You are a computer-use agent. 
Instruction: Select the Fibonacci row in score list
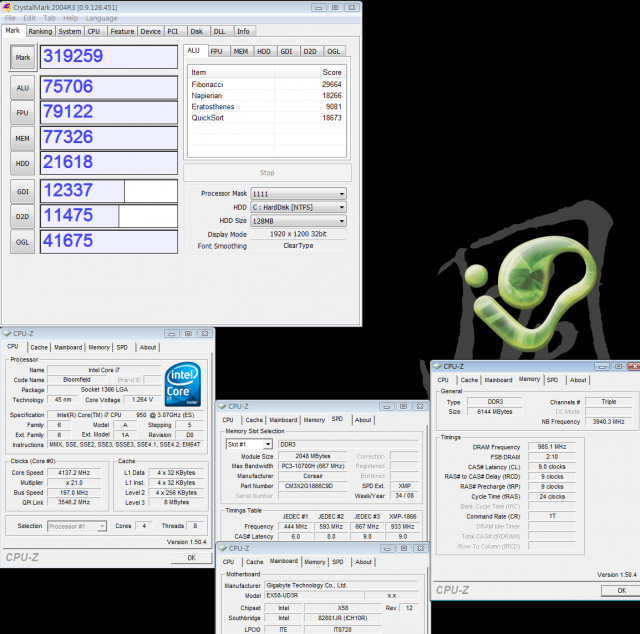coord(267,85)
